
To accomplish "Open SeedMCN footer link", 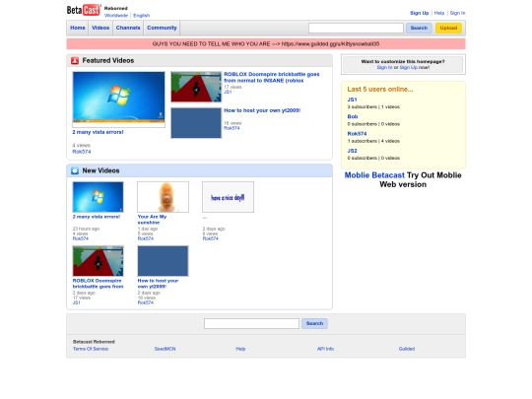I will point(165,349).
